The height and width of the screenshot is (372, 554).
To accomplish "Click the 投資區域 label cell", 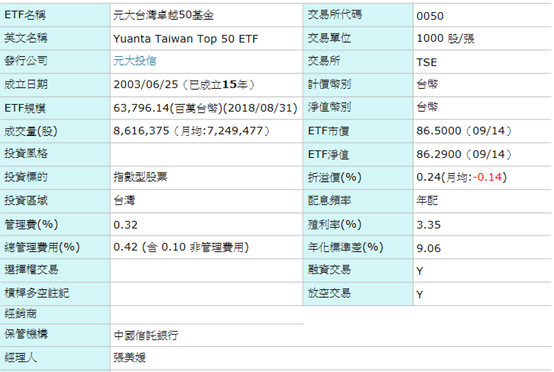I will pos(55,201).
